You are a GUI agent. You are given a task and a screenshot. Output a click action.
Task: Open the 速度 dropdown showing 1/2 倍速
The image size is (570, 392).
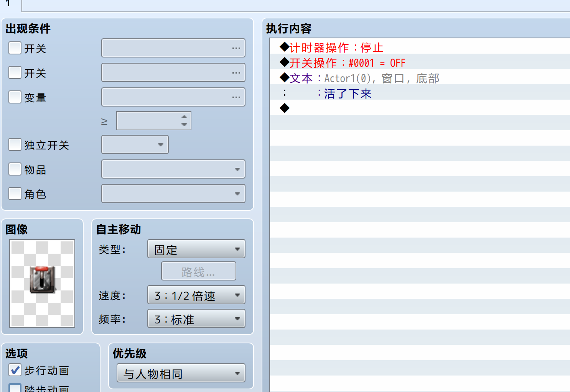196,295
